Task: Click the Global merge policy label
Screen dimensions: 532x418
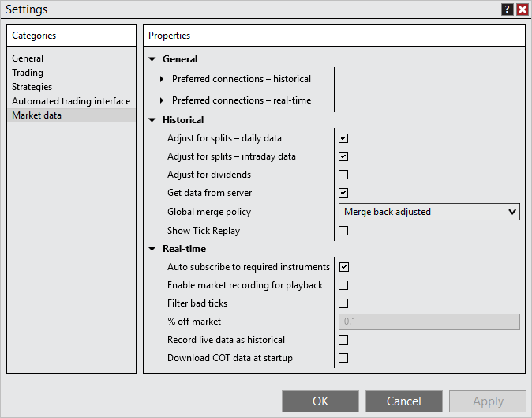Action: click(x=209, y=212)
